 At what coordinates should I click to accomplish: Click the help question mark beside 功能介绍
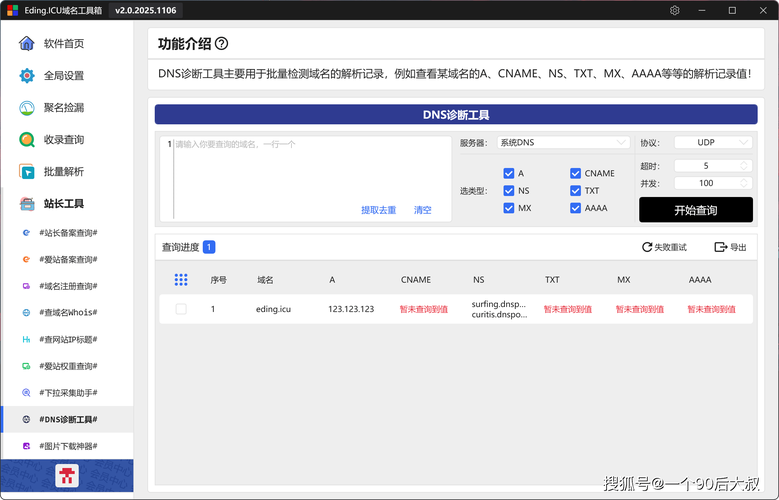point(222,44)
